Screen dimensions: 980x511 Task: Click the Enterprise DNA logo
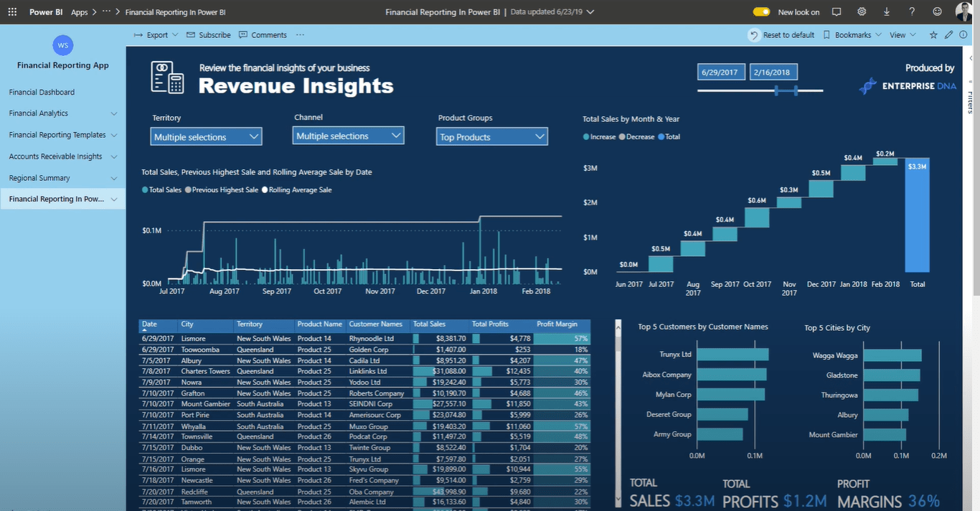click(908, 85)
